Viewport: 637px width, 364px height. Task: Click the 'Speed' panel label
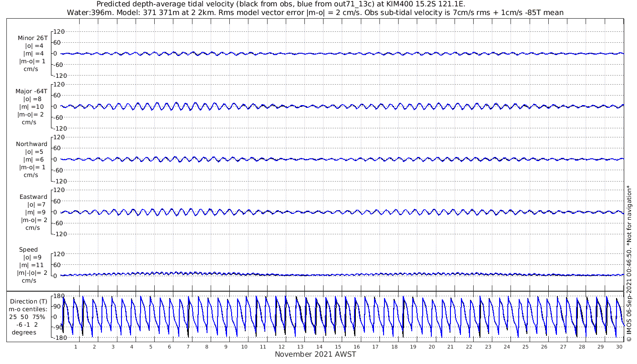pyautogui.click(x=28, y=250)
